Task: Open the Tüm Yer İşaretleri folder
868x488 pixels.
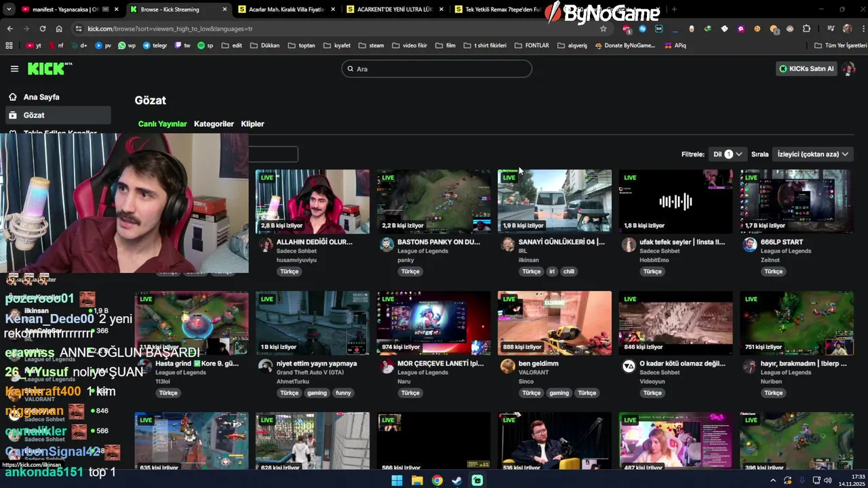Action: (840, 45)
